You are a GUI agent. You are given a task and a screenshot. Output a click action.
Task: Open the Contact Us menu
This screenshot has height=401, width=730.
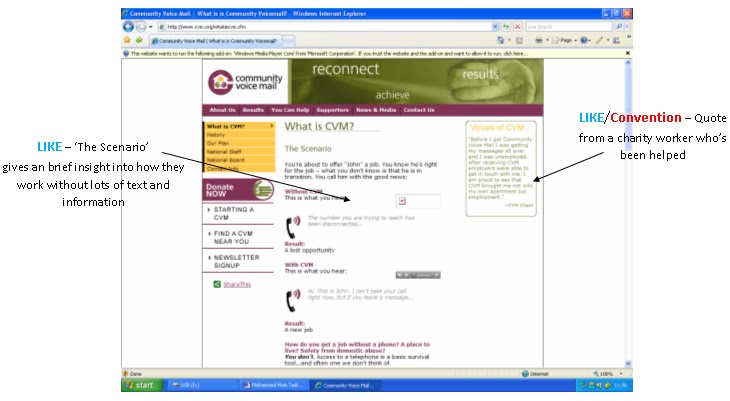click(419, 110)
